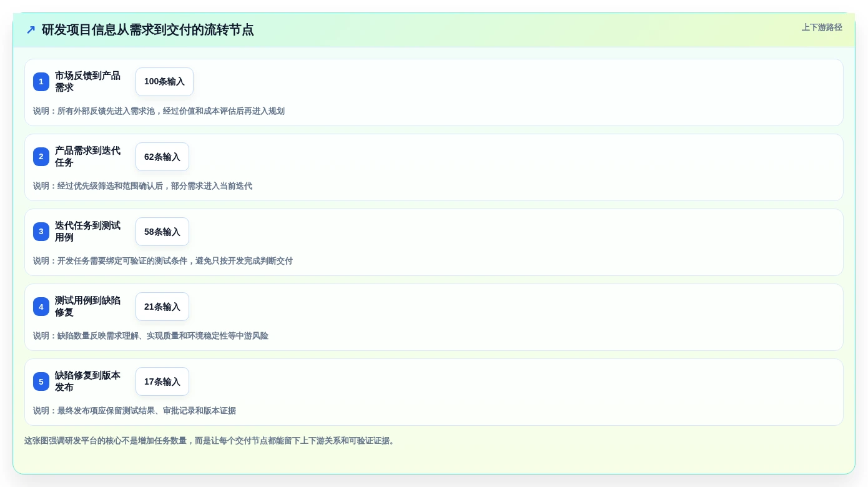Click the note about 所有外部反馈先进入需求池
Viewport: 868px width, 487px height.
pos(159,111)
